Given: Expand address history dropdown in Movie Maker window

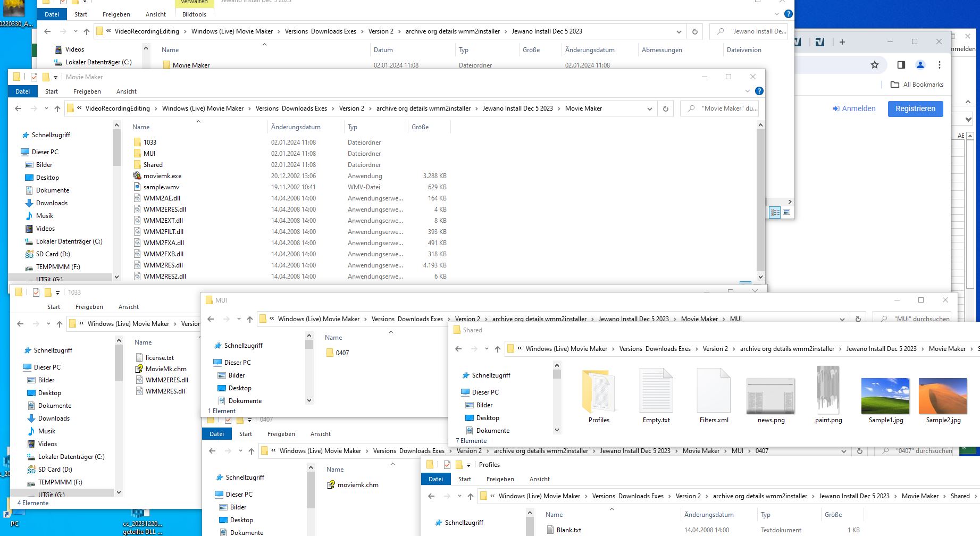Looking at the screenshot, I should [650, 108].
